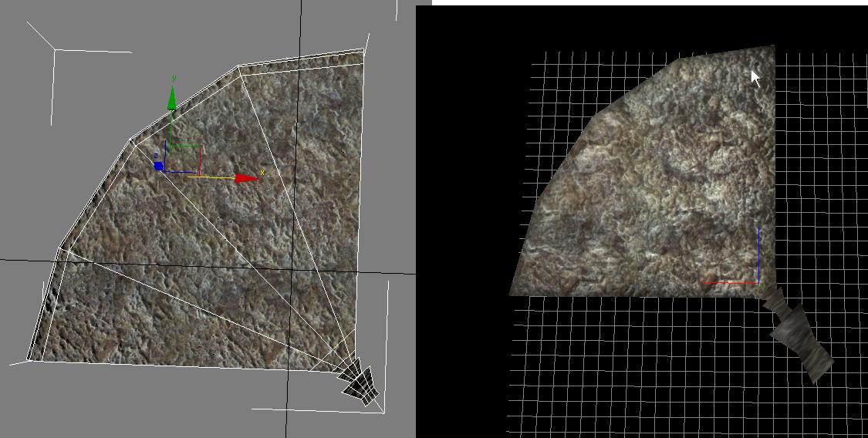Image resolution: width=868 pixels, height=438 pixels.
Task: Click the green Y label above gizmo arrow
Action: [x=175, y=78]
